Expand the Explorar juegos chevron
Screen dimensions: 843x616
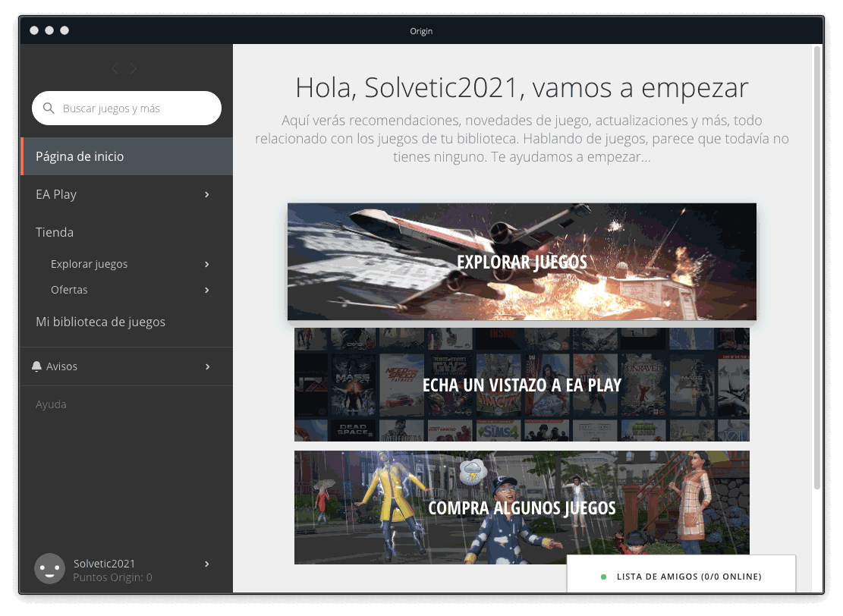pos(207,265)
